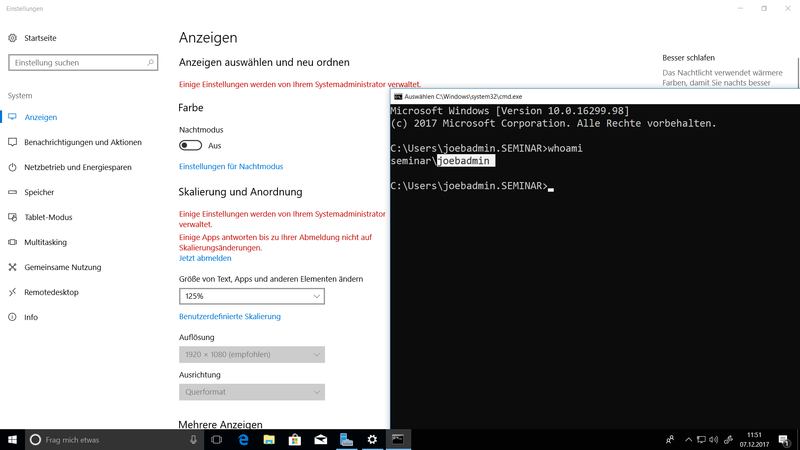Show hidden tray icons chevron
The image size is (800, 450).
688,439
